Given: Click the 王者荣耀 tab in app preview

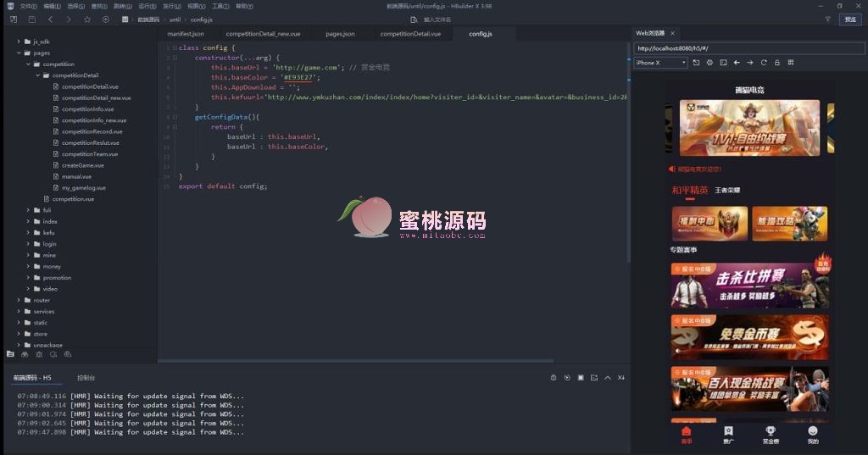Looking at the screenshot, I should coord(727,191).
